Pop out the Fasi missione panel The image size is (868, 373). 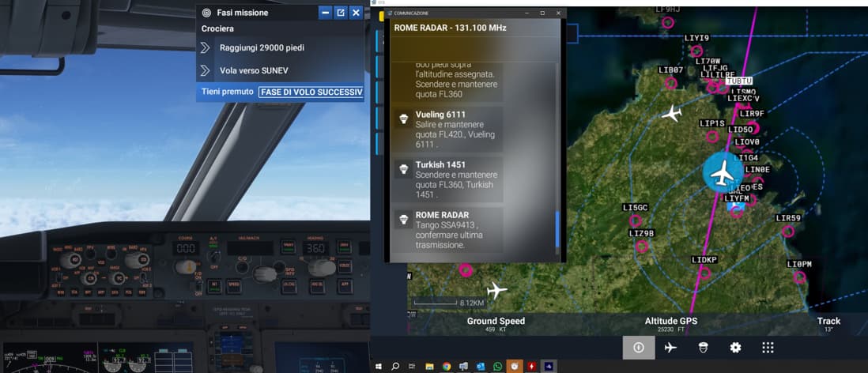coord(341,13)
